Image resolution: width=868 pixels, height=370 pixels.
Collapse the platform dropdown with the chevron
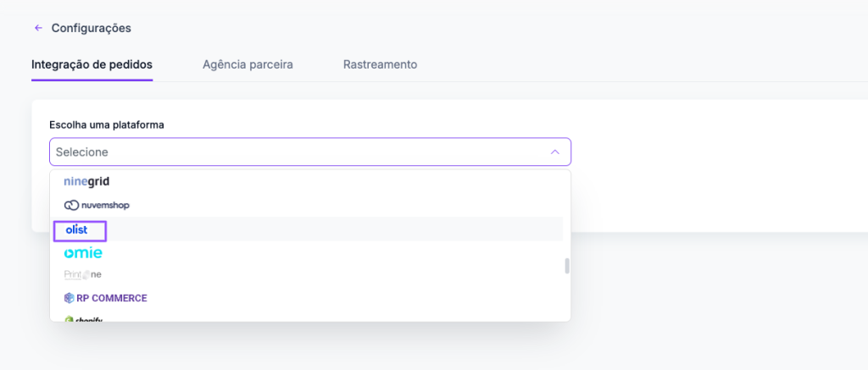554,152
